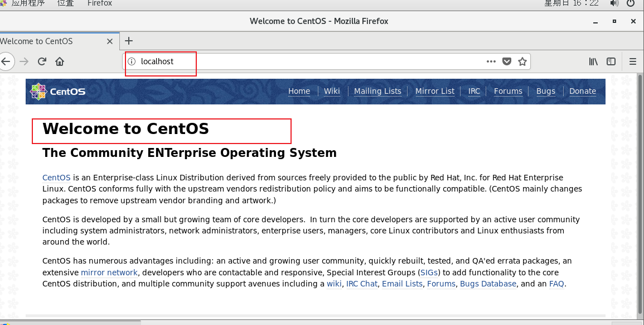Image resolution: width=644 pixels, height=325 pixels.
Task: Follow the IRC Chat link
Action: tap(362, 284)
